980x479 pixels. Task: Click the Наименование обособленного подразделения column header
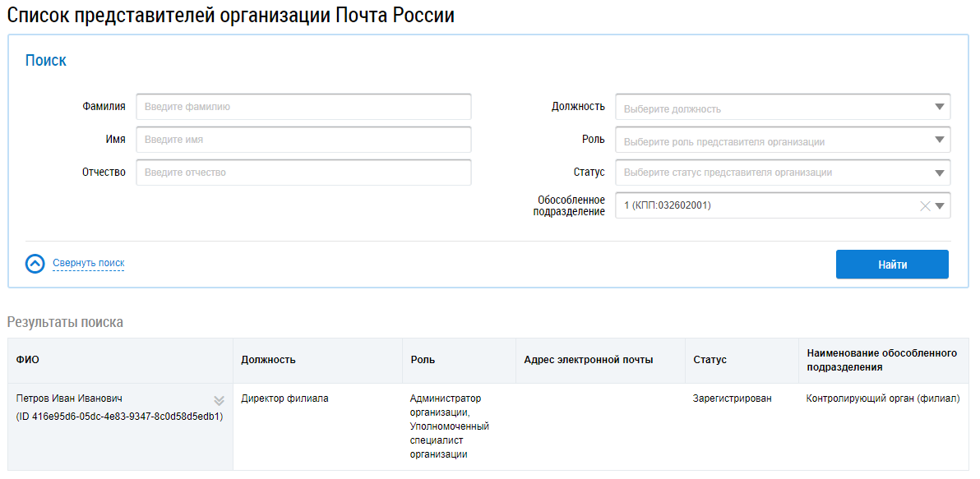tap(881, 360)
